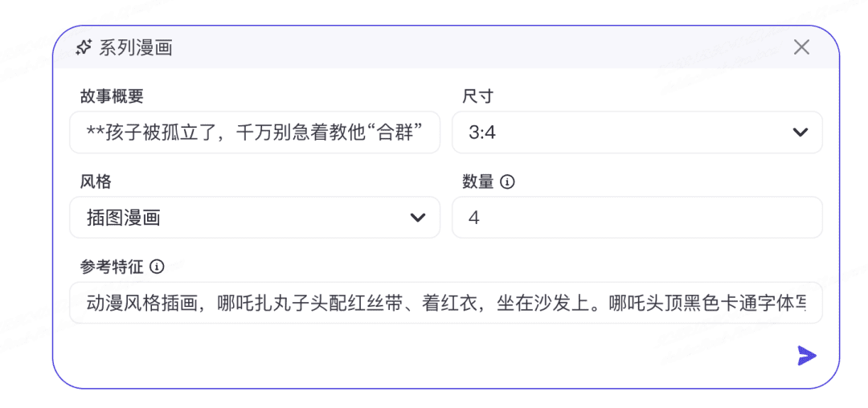
Task: Click the info icon next to 数量
Action: (507, 182)
